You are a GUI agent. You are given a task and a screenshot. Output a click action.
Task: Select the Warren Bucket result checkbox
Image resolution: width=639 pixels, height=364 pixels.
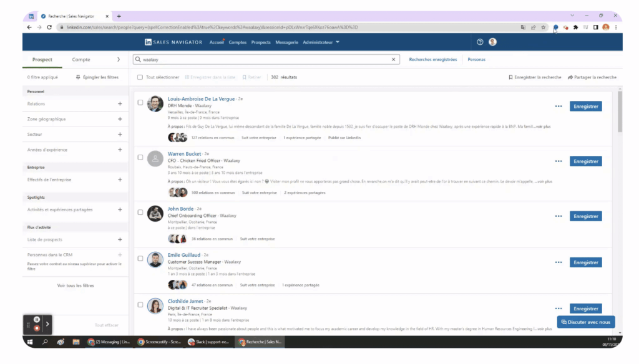(x=140, y=158)
